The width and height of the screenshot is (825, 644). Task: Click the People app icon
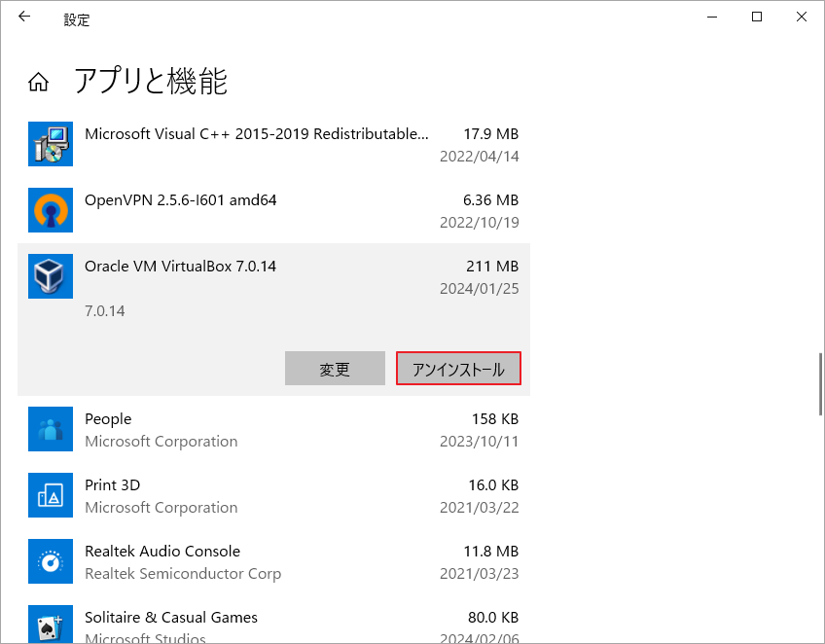[51, 429]
